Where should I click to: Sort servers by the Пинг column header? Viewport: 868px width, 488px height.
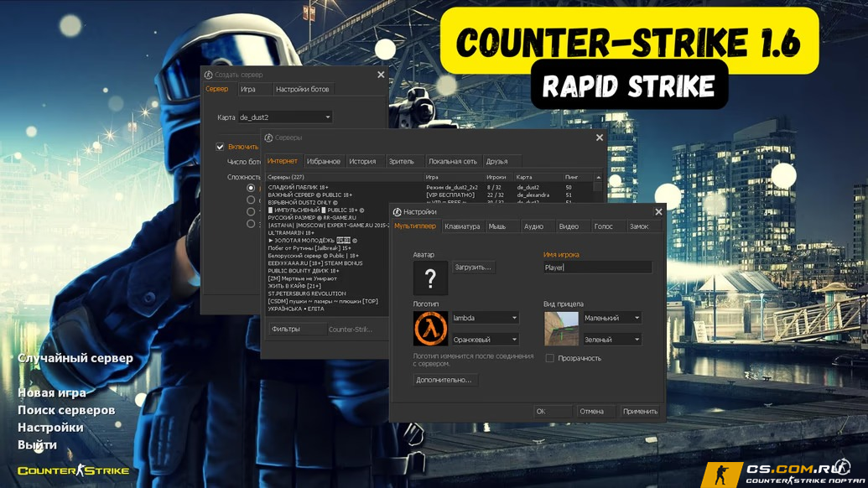point(578,177)
